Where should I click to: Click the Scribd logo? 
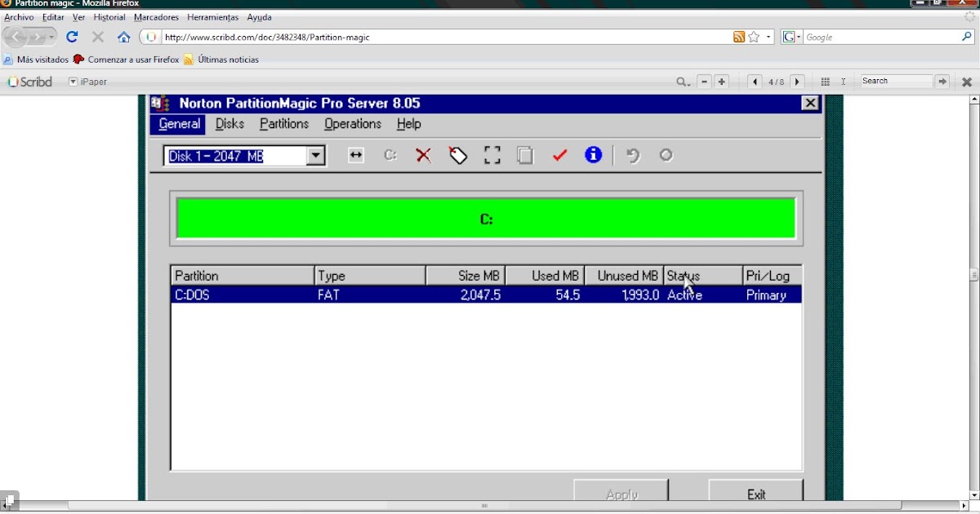tap(30, 82)
